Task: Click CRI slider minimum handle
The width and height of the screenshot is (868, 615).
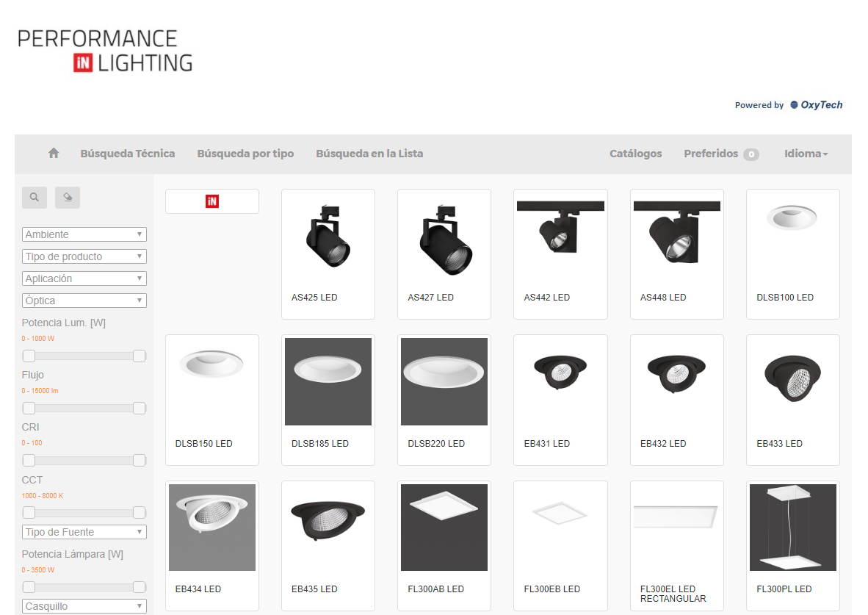Action: 29,461
